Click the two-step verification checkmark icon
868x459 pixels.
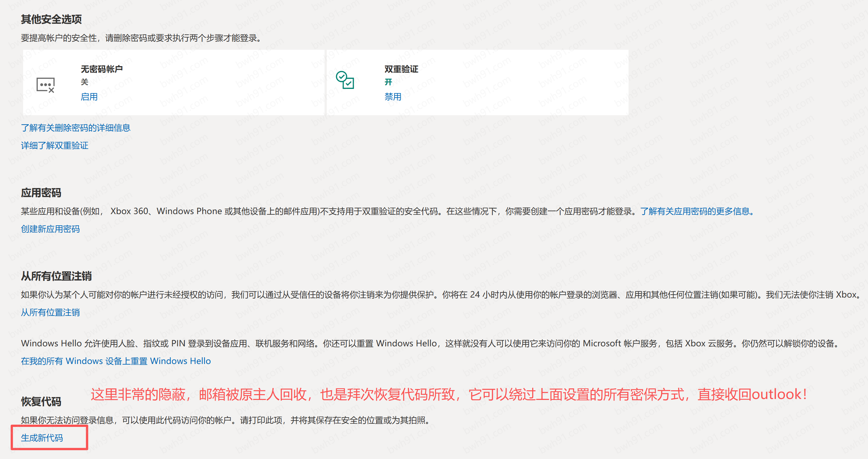tap(345, 80)
